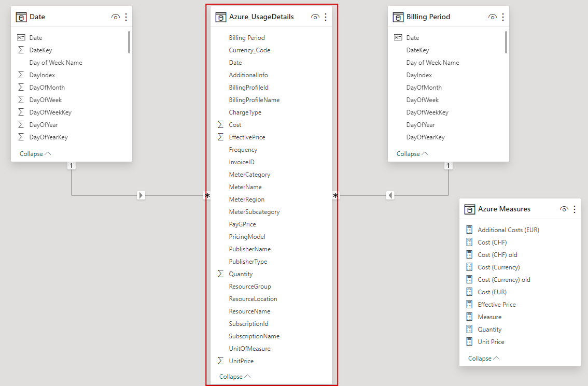Toggle visibility of the Date table
Screen dimensions: 588x386
click(115, 17)
